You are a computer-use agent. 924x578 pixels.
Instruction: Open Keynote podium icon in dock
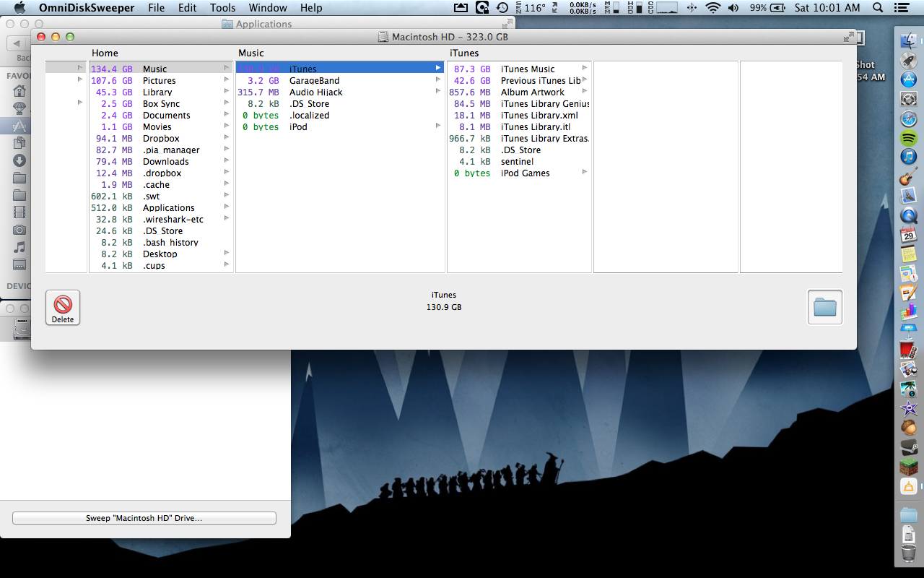point(909,332)
